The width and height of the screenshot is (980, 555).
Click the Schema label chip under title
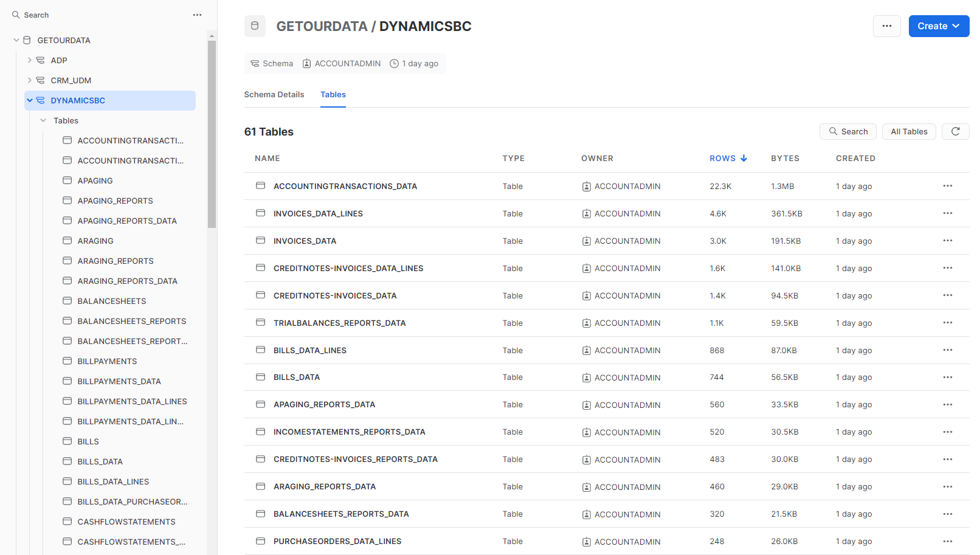pos(272,63)
